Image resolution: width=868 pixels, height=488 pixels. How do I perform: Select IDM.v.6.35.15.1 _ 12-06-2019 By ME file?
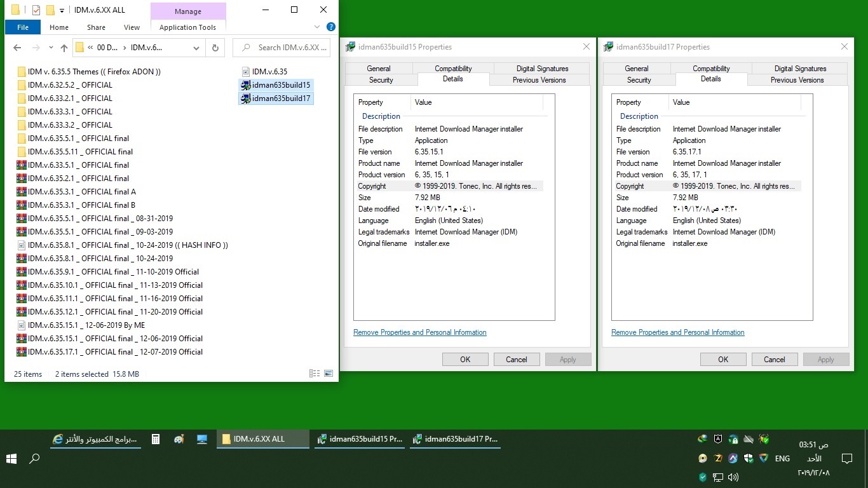pyautogui.click(x=81, y=325)
